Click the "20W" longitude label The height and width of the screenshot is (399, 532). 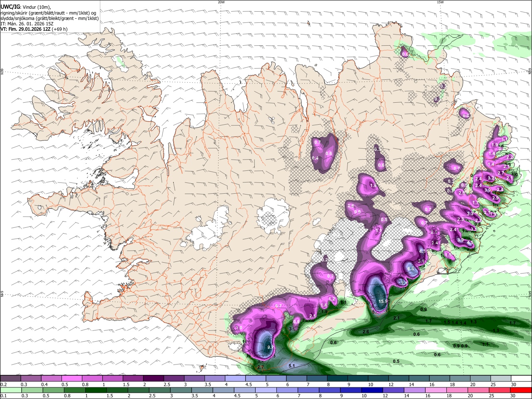click(221, 2)
